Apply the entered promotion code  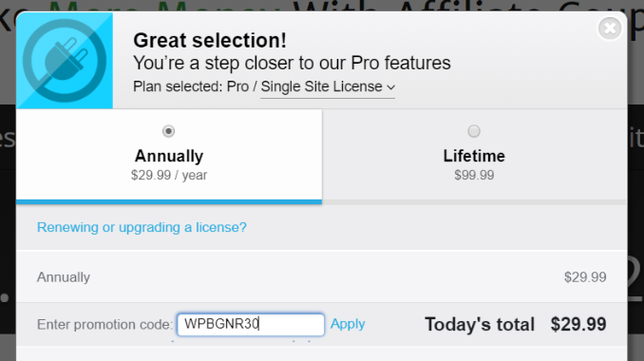tap(348, 324)
